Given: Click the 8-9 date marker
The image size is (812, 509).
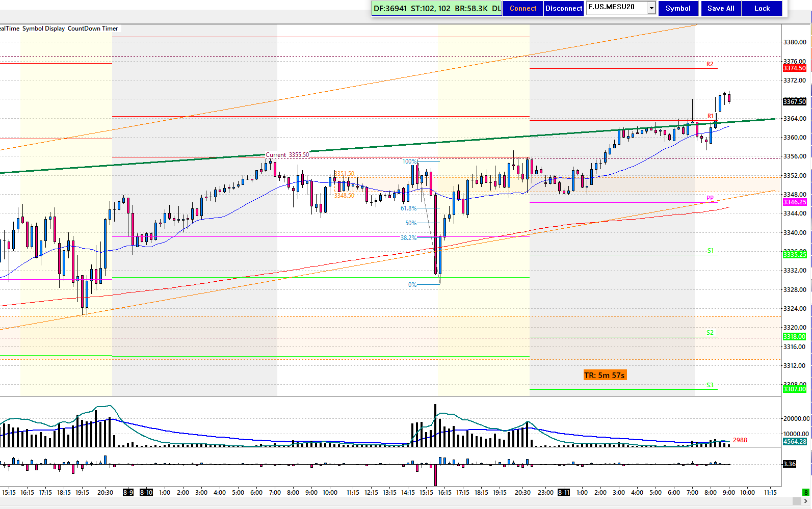Looking at the screenshot, I should [128, 492].
